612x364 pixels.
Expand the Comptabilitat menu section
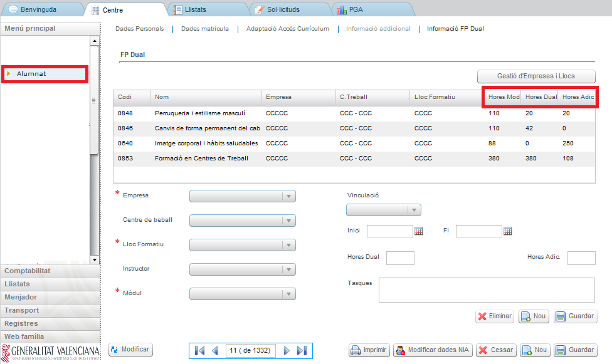coord(28,271)
